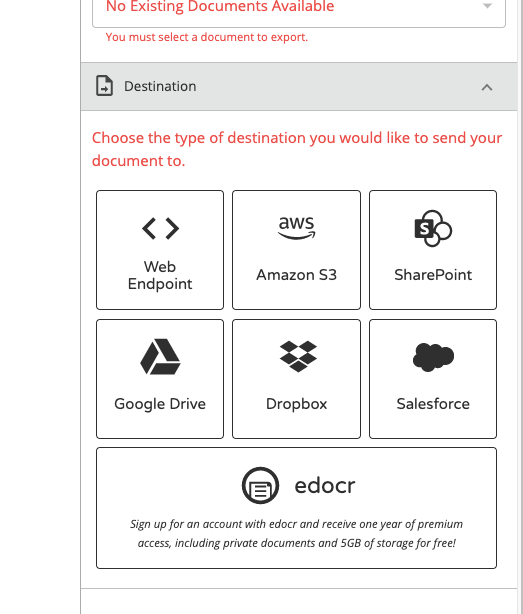Click the Web Endpoint label text

(x=160, y=275)
